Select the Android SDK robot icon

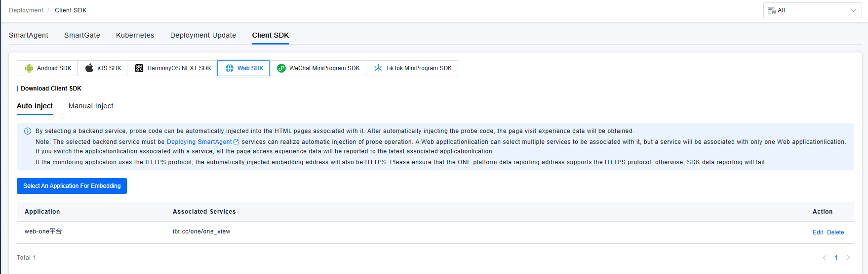pos(29,68)
